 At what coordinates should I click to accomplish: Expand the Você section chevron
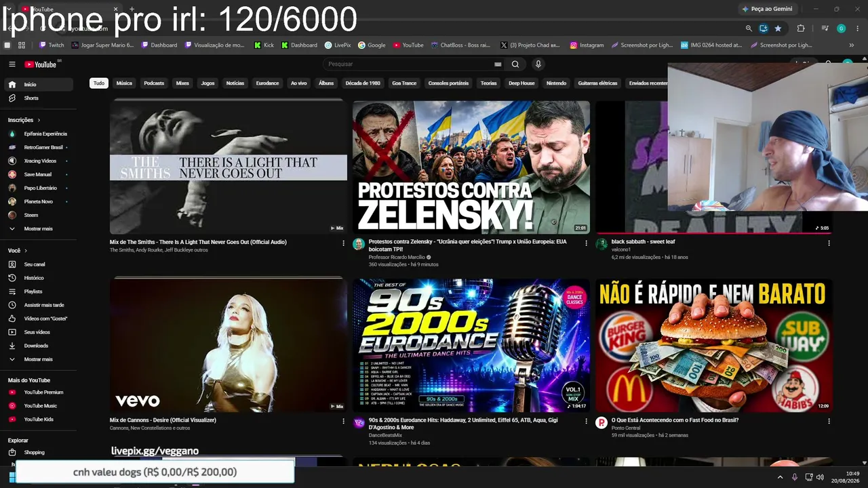click(26, 251)
